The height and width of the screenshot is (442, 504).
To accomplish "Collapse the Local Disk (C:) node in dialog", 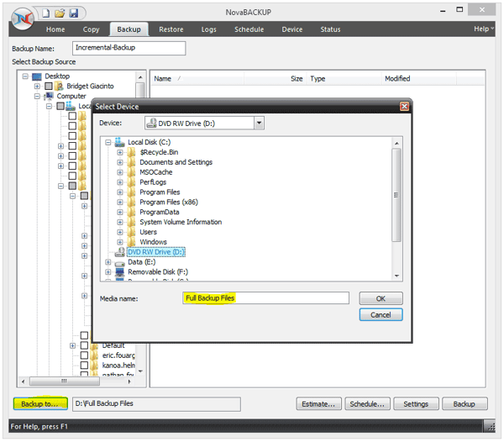I will (108, 142).
